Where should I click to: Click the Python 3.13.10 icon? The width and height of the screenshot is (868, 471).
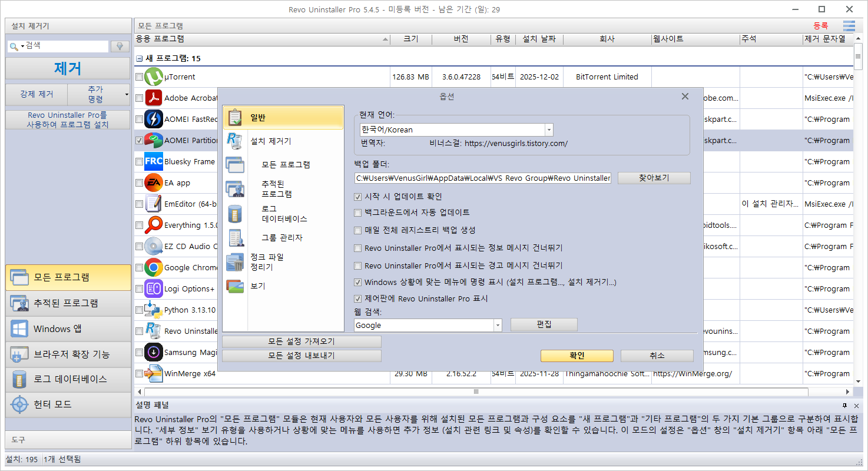[x=154, y=310]
